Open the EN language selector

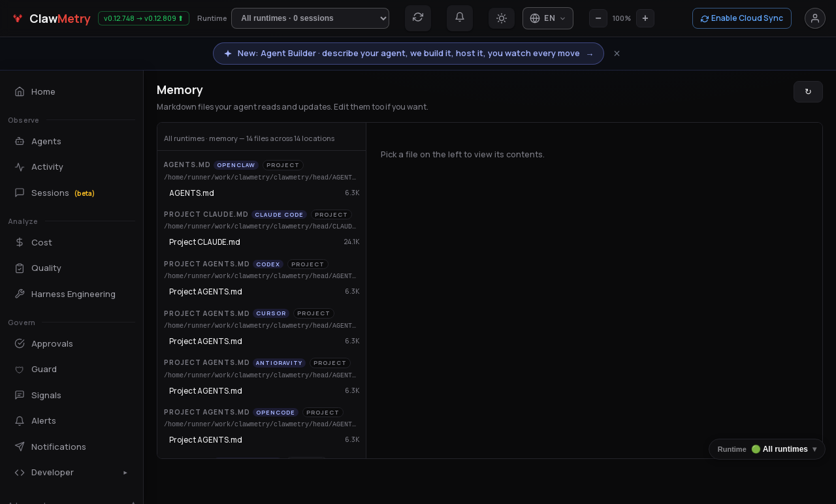click(548, 18)
